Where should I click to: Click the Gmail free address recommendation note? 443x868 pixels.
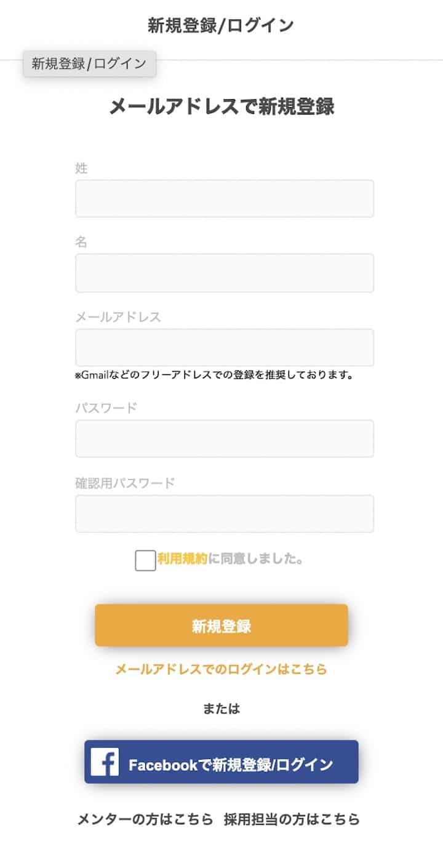coord(214,375)
